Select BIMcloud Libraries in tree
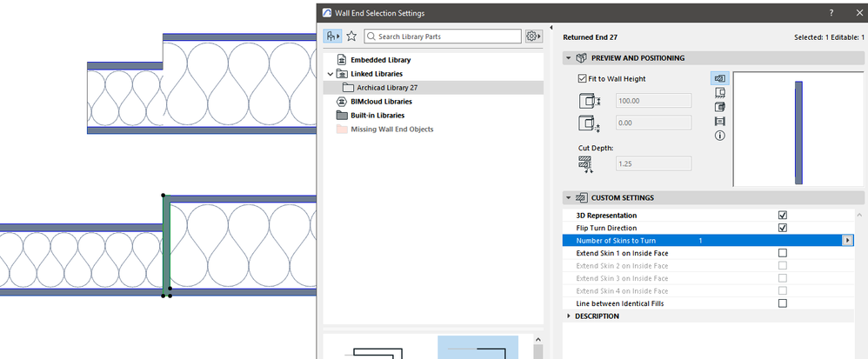Screen dimensions: 868x359 [x=382, y=102]
